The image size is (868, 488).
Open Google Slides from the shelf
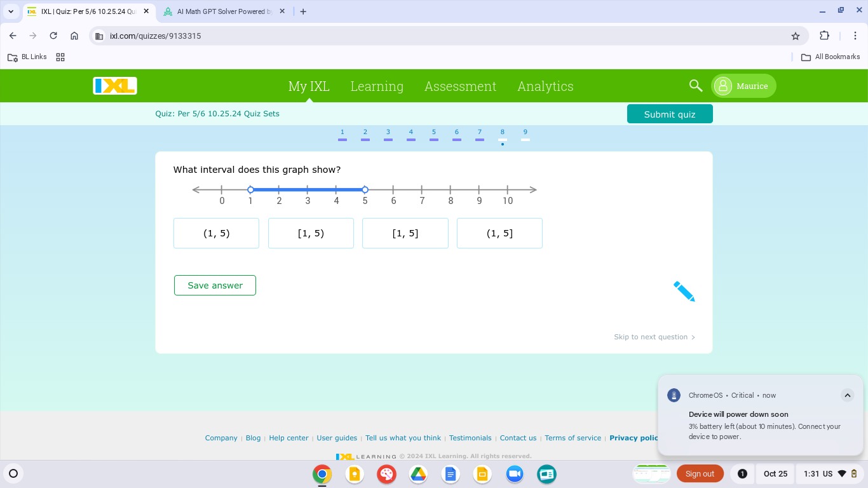(482, 474)
